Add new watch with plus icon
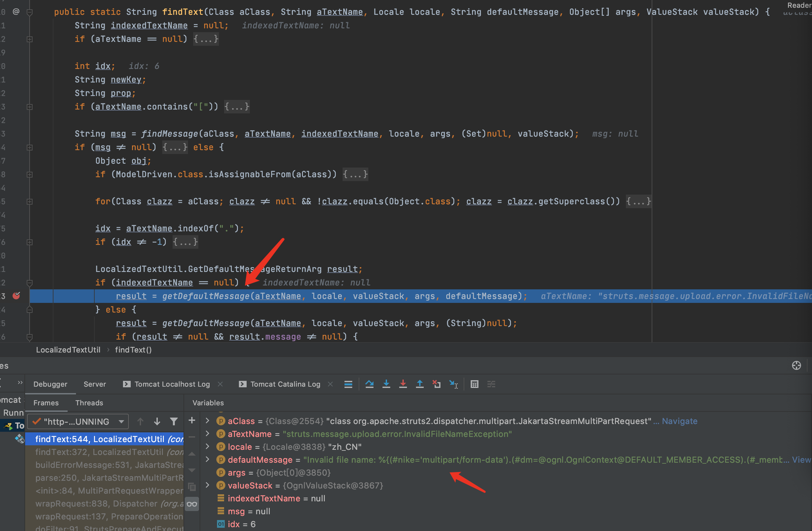Screen dimensions: 812x531 coord(192,420)
